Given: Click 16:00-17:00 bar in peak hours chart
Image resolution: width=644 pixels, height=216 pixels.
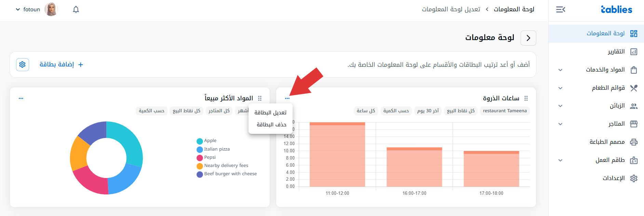Looking at the screenshot, I should [x=414, y=167].
